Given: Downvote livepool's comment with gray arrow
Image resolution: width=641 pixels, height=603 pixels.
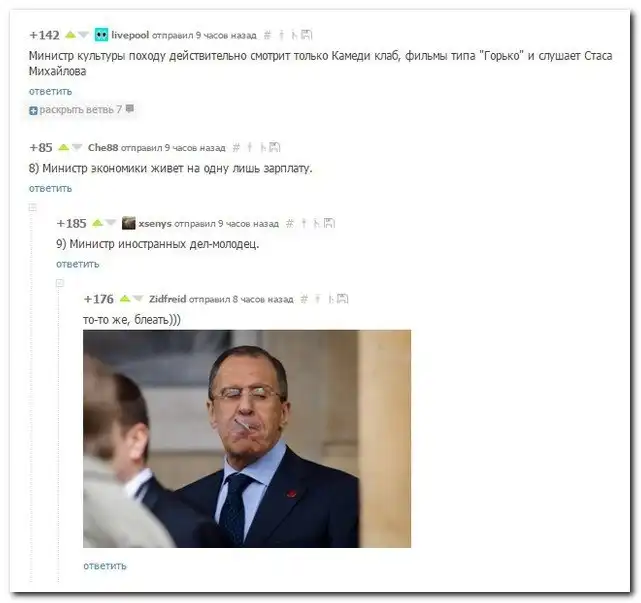Looking at the screenshot, I should click(x=83, y=35).
